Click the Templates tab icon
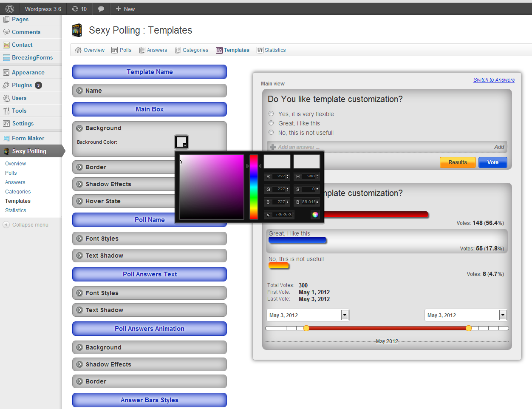Screen dimensions: 532x409 (219, 50)
